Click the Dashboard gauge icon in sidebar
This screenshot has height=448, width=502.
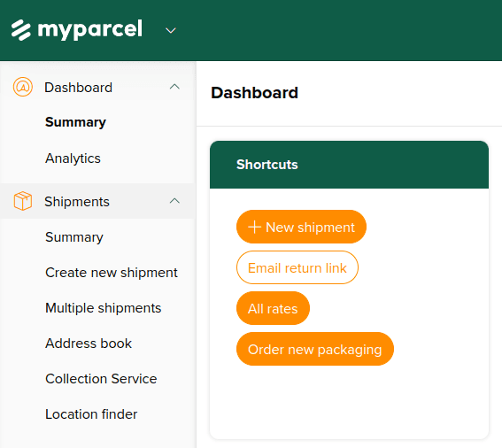pos(23,87)
